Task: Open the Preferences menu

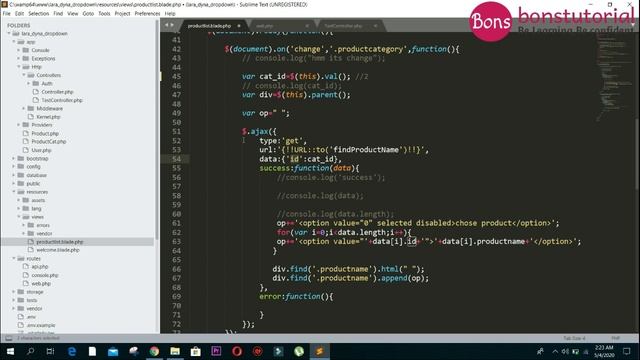Action: tap(147, 13)
